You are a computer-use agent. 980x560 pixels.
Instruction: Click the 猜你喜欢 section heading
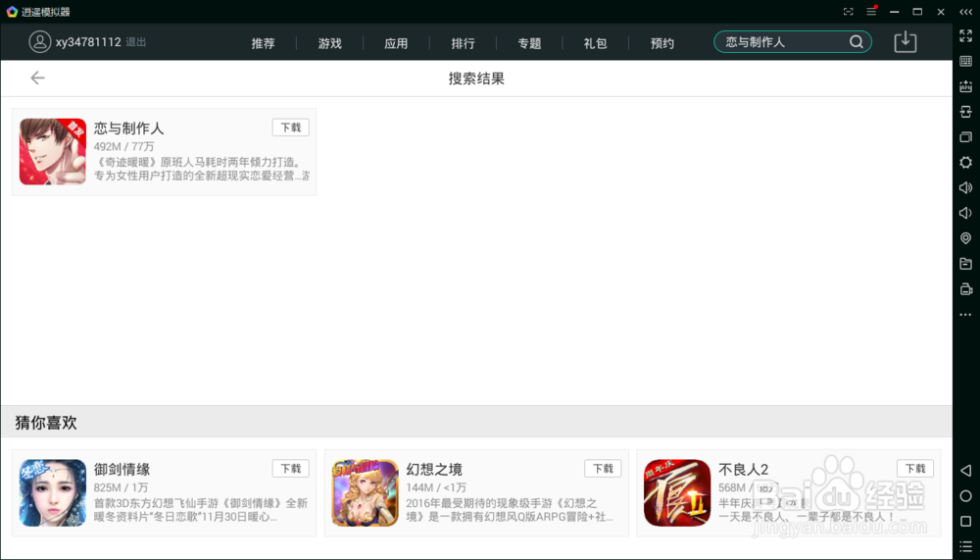click(x=46, y=423)
